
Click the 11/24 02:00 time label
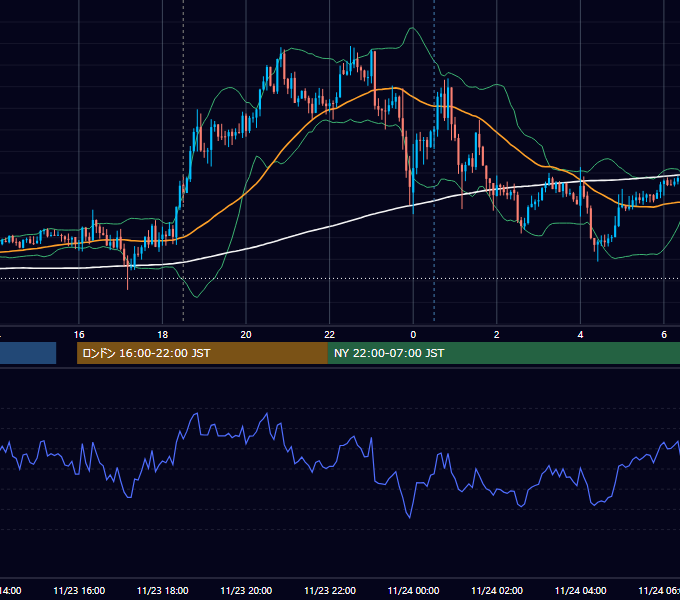point(497,590)
